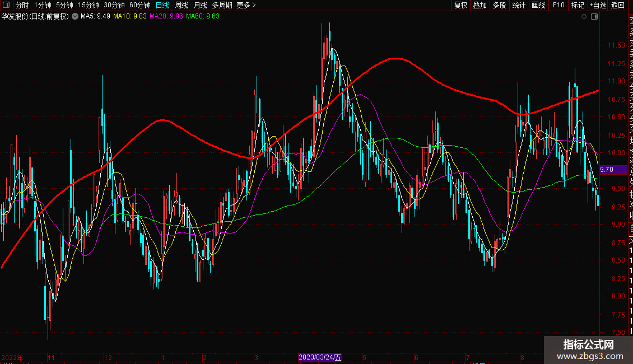Screen dimensions: 633x364
Task: Click the 标记 mark button
Action: [x=578, y=5]
